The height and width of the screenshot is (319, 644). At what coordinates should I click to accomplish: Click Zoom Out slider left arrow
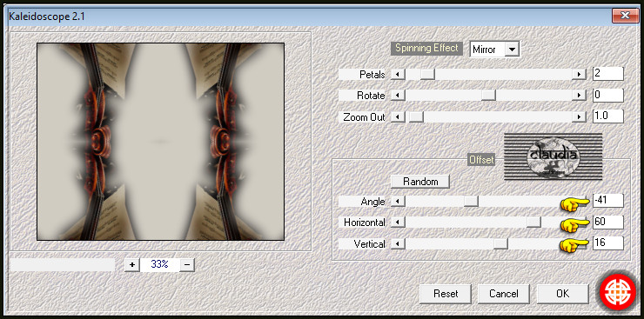[398, 116]
